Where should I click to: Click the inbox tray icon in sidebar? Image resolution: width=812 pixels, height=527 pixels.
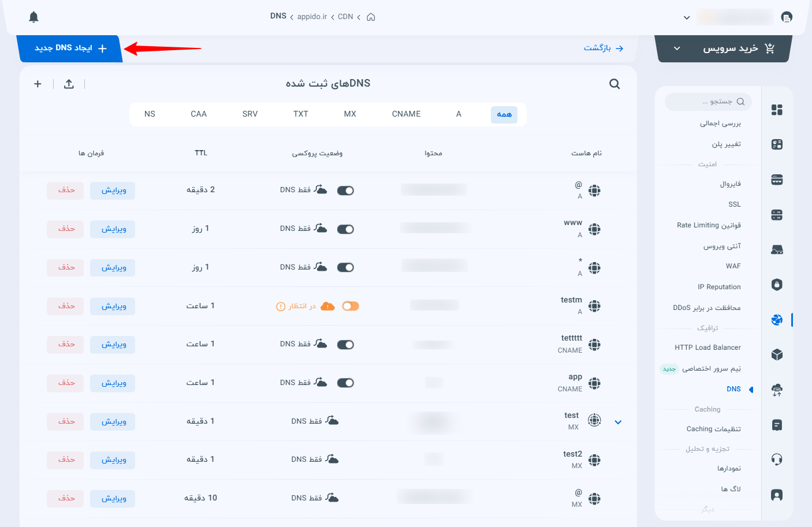coord(777,249)
